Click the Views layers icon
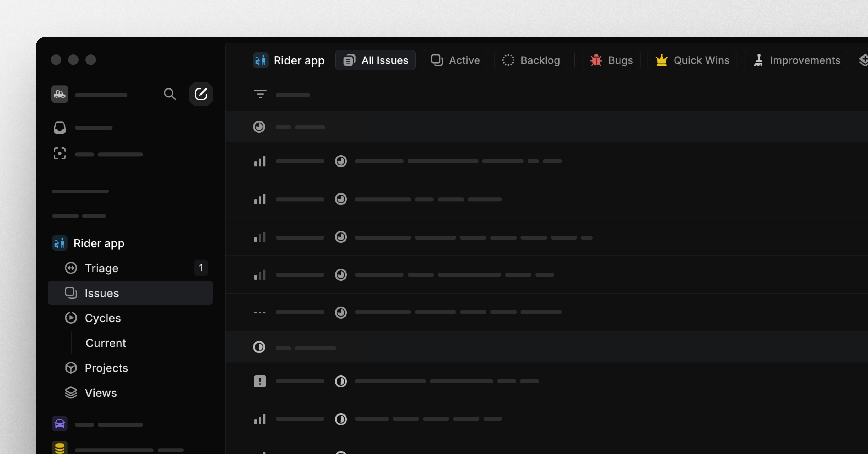868x454 pixels. 71,393
